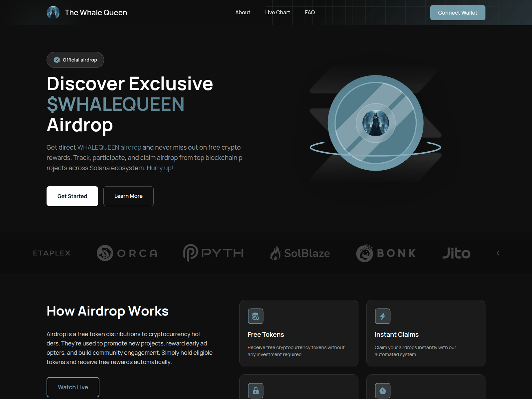Open the FAQ navigation link
Screen dimensions: 532x399
310,13
